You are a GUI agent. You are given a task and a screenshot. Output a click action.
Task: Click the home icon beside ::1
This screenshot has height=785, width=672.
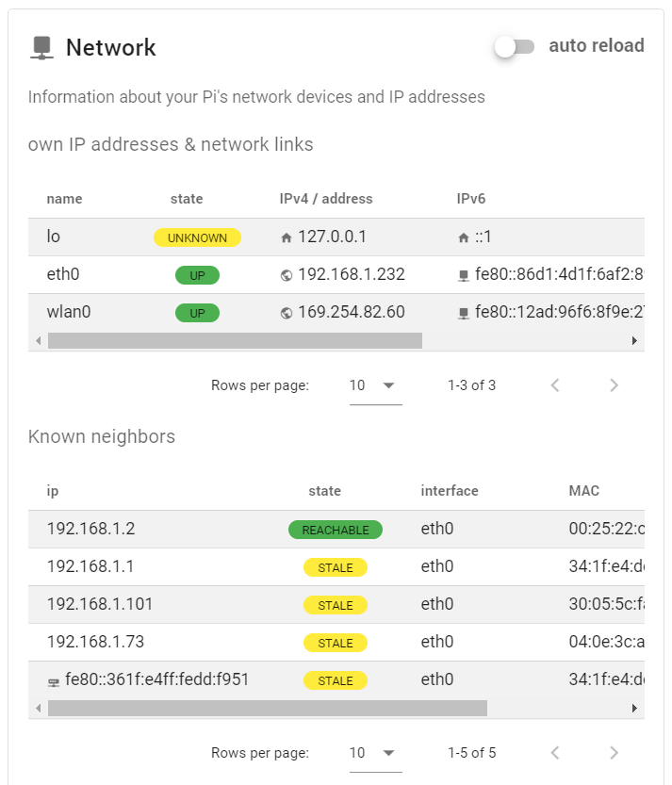464,237
